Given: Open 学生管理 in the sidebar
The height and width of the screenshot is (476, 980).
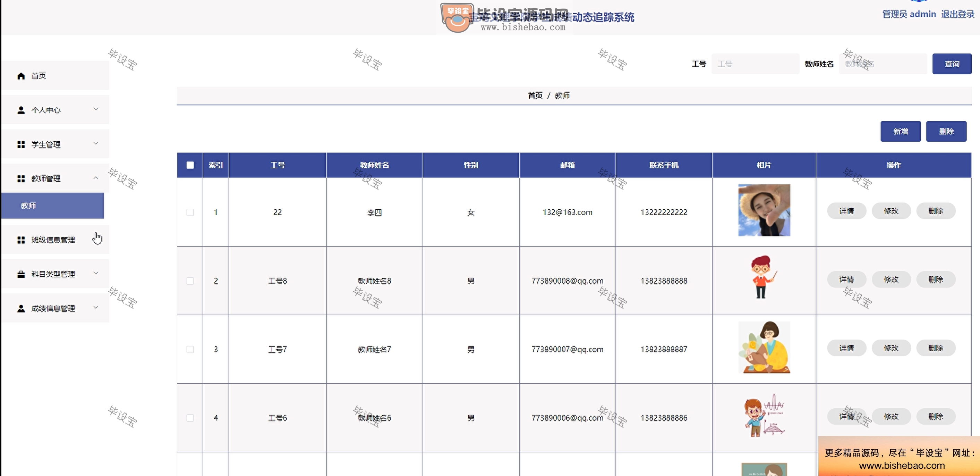Looking at the screenshot, I should 55,144.
